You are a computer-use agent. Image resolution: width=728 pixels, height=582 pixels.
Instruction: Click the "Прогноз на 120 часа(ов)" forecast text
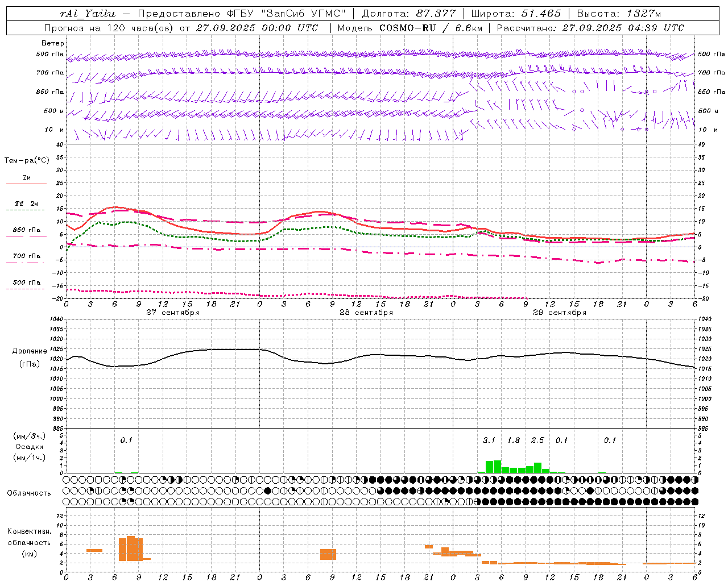(x=108, y=28)
